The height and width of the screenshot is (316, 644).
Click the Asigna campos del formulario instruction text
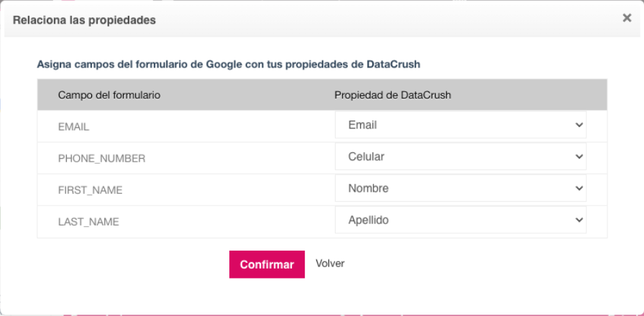(x=228, y=64)
